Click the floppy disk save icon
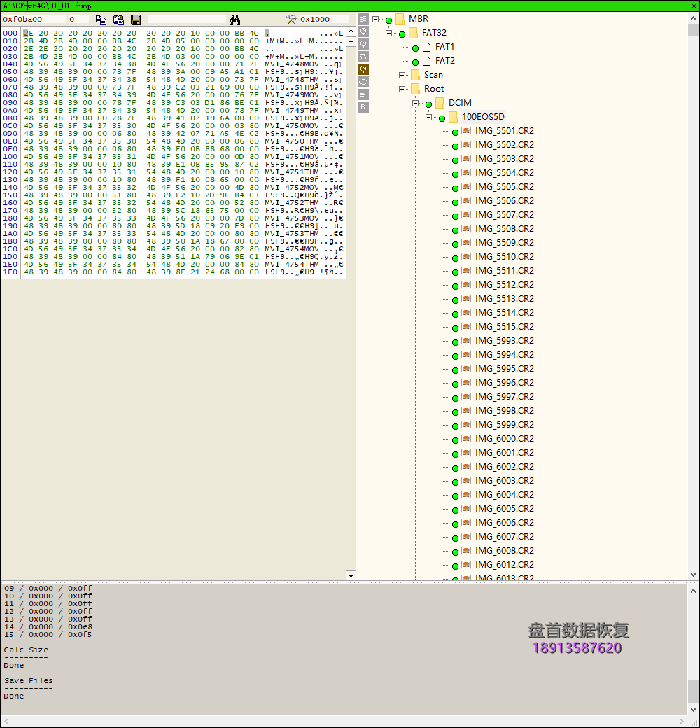 [x=136, y=20]
